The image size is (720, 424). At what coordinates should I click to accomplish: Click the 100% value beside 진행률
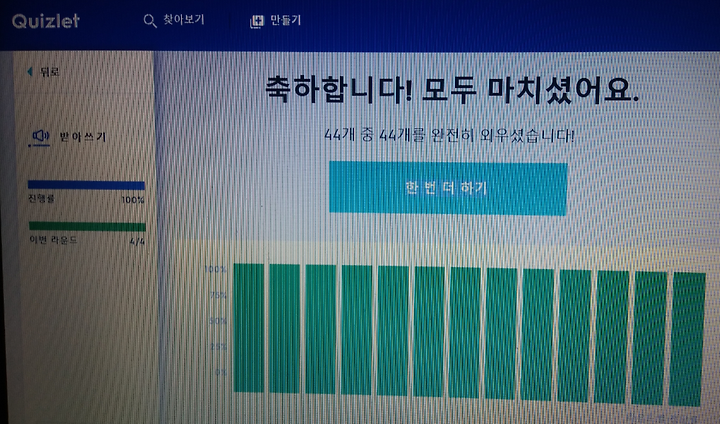(133, 200)
